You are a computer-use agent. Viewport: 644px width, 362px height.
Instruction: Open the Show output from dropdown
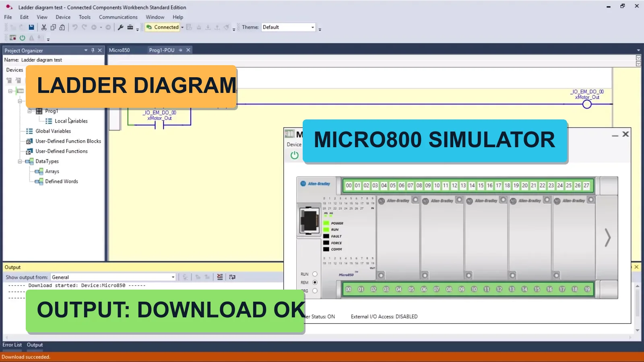113,277
